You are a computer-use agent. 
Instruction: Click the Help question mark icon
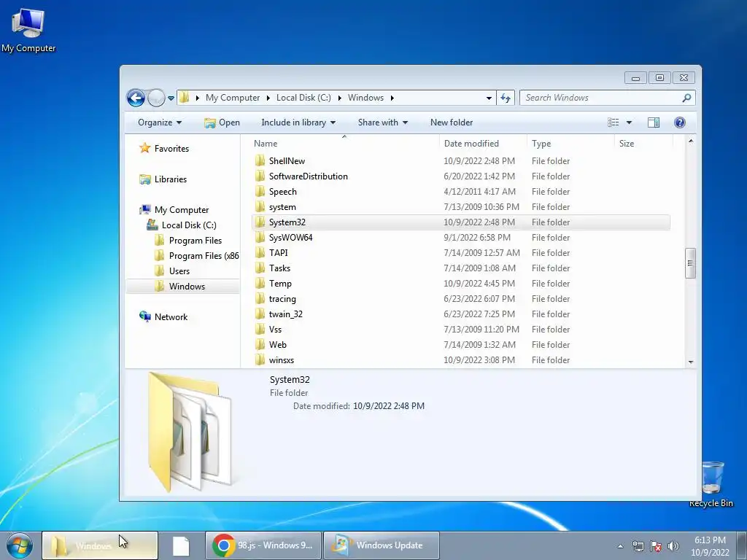(680, 122)
